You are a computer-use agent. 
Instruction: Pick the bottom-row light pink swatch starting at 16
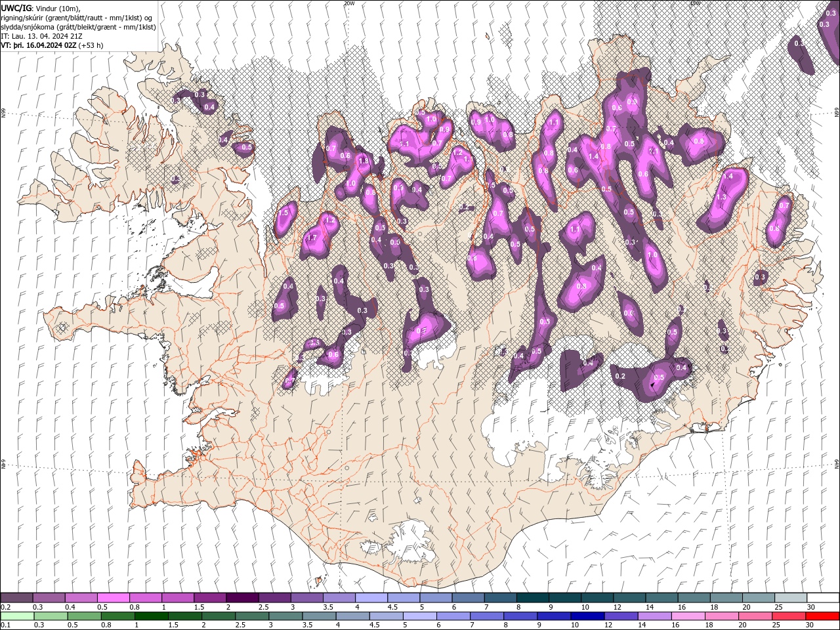coord(688,616)
